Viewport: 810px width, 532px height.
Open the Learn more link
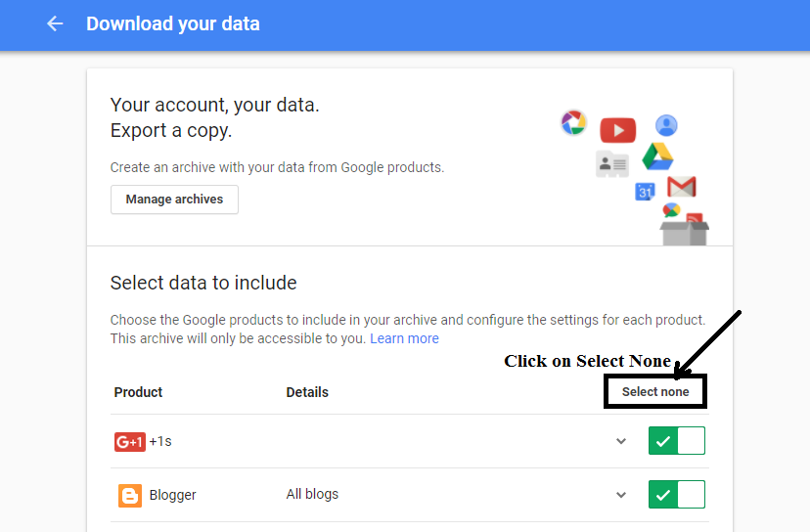pyautogui.click(x=404, y=338)
